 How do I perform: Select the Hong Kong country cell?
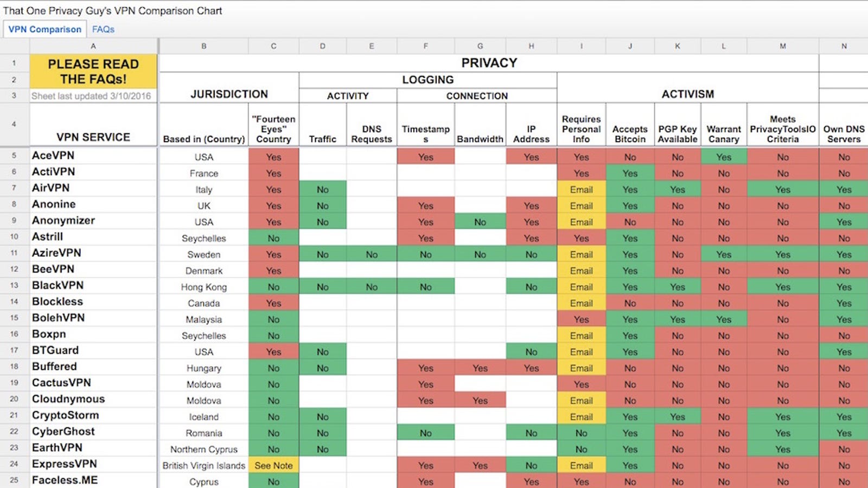click(204, 287)
